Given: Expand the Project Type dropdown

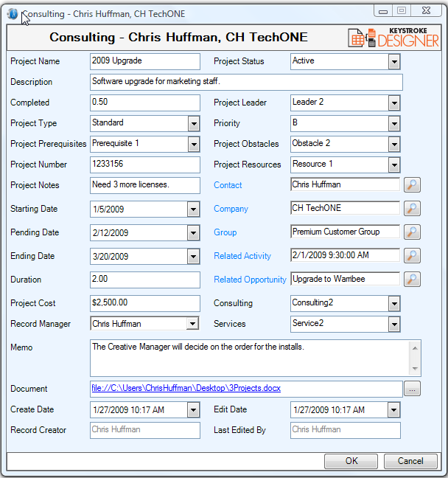Looking at the screenshot, I should [x=194, y=124].
